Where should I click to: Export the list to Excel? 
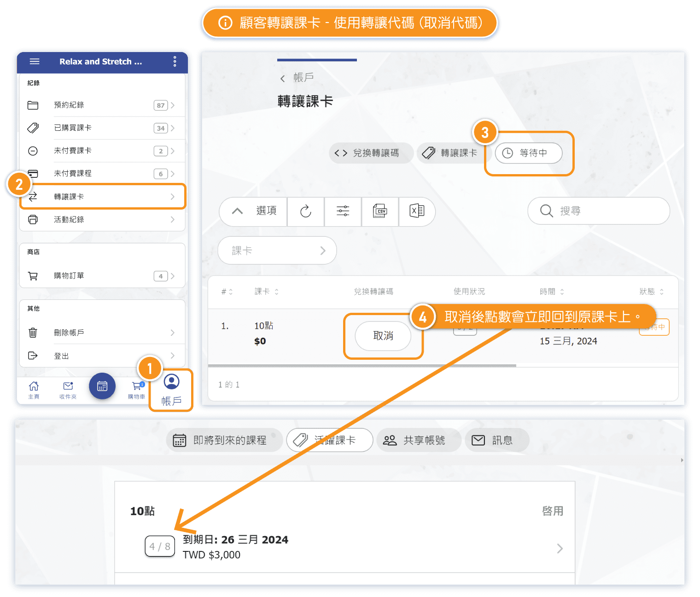(x=417, y=211)
